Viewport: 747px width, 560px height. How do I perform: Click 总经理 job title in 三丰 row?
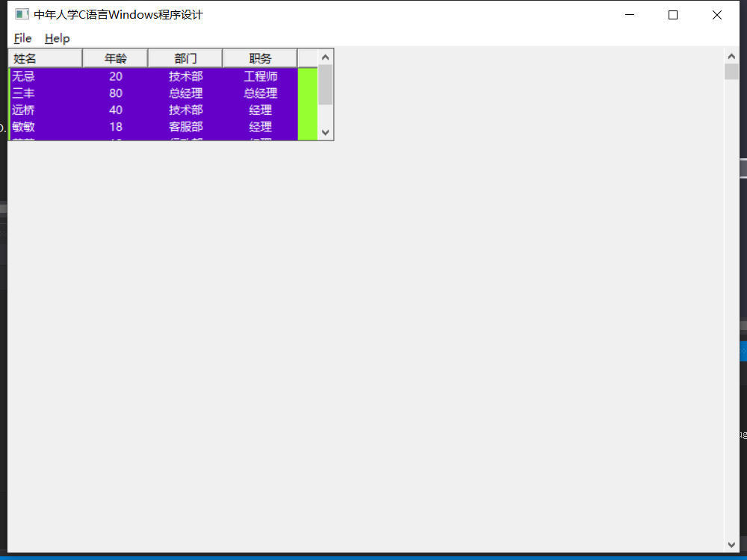(x=261, y=93)
